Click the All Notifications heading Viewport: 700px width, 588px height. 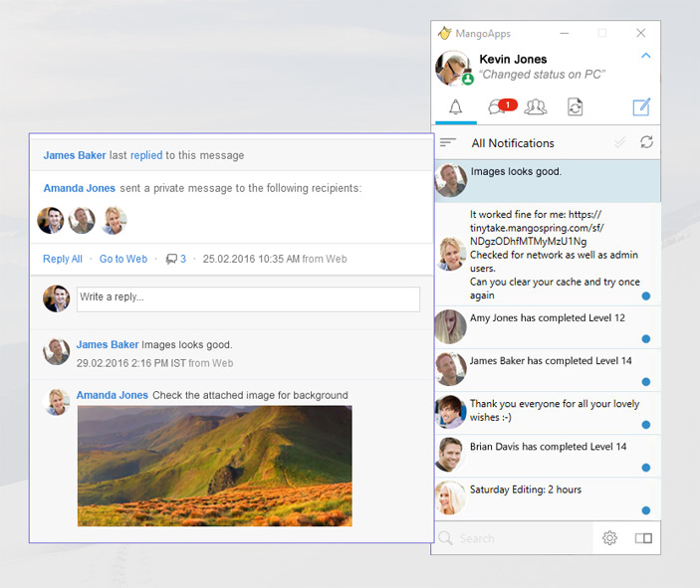coord(513,143)
